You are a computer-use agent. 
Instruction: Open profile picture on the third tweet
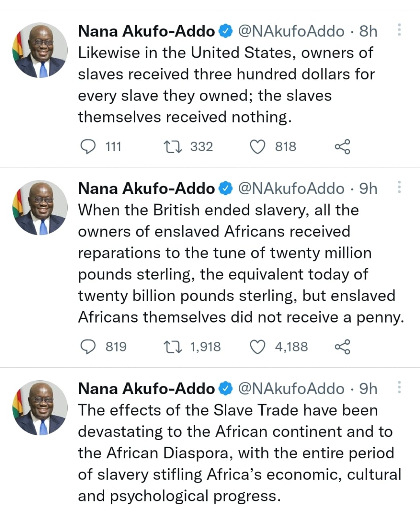tap(40, 408)
